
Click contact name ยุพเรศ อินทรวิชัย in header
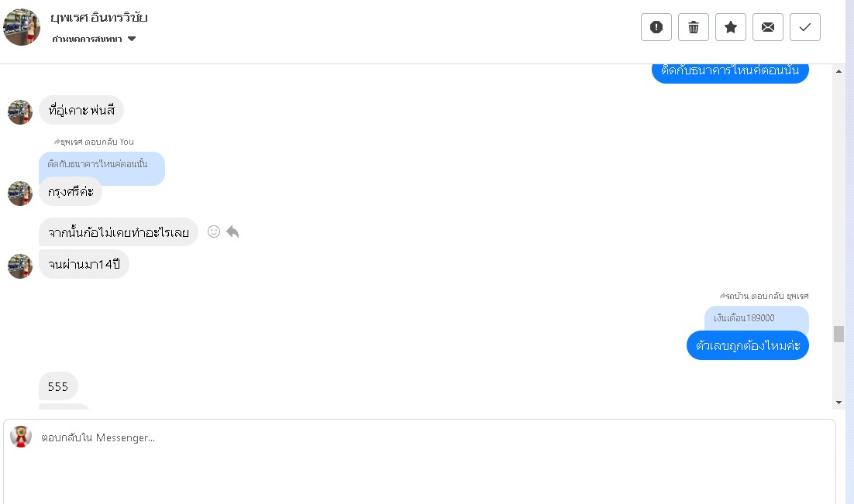tap(98, 18)
